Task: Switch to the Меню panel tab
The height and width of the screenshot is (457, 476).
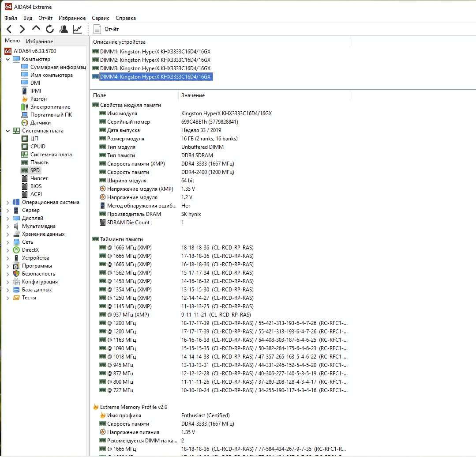Action: (12, 41)
